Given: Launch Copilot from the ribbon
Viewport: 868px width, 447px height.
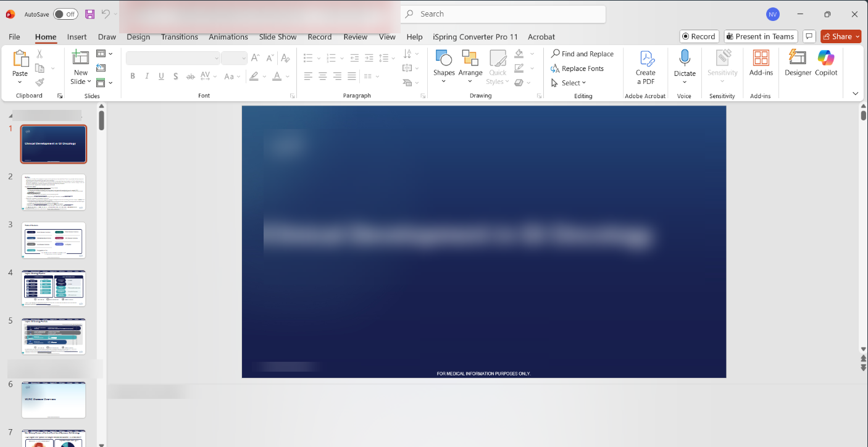Looking at the screenshot, I should 826,63.
